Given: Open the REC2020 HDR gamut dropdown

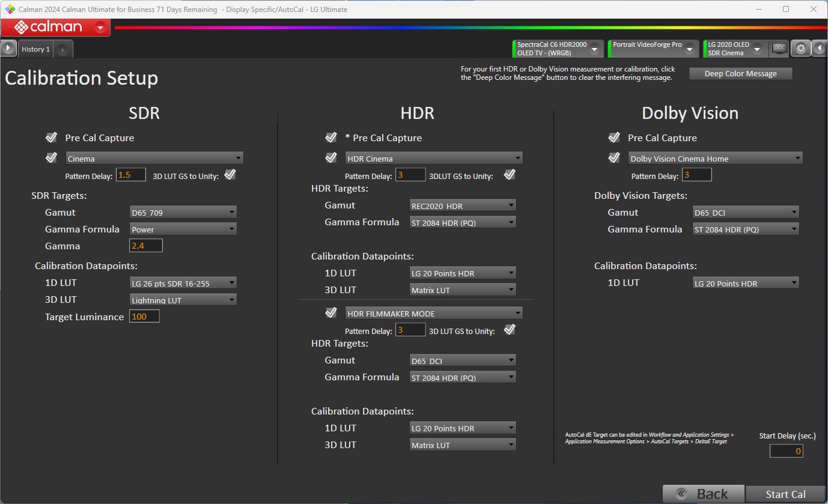Looking at the screenshot, I should click(x=463, y=205).
